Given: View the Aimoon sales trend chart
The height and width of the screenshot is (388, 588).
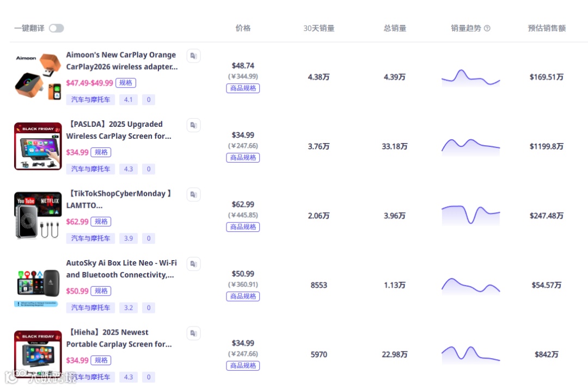Looking at the screenshot, I should [470, 78].
